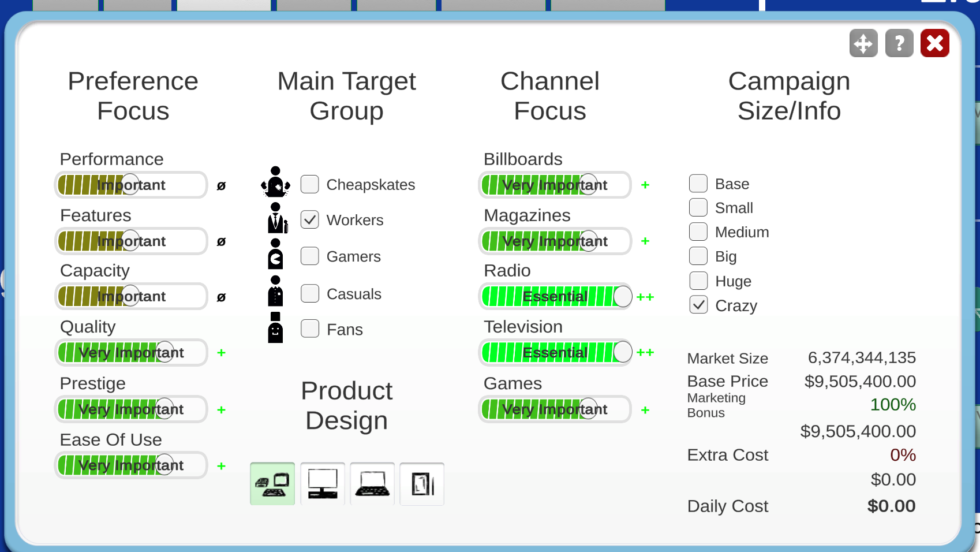Tick the Gamers target group checkbox
980x552 pixels.
pos(310,256)
